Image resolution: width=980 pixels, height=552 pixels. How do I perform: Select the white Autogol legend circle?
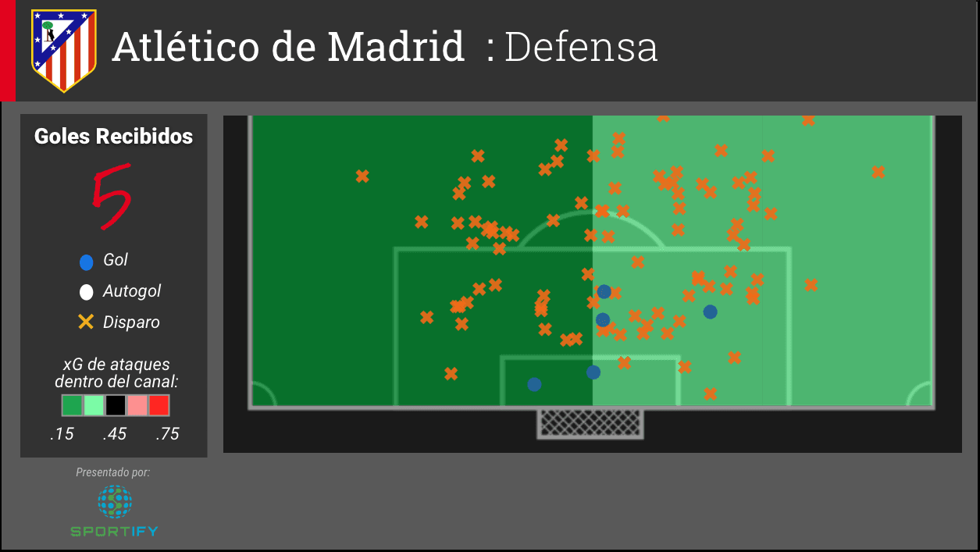pyautogui.click(x=87, y=292)
